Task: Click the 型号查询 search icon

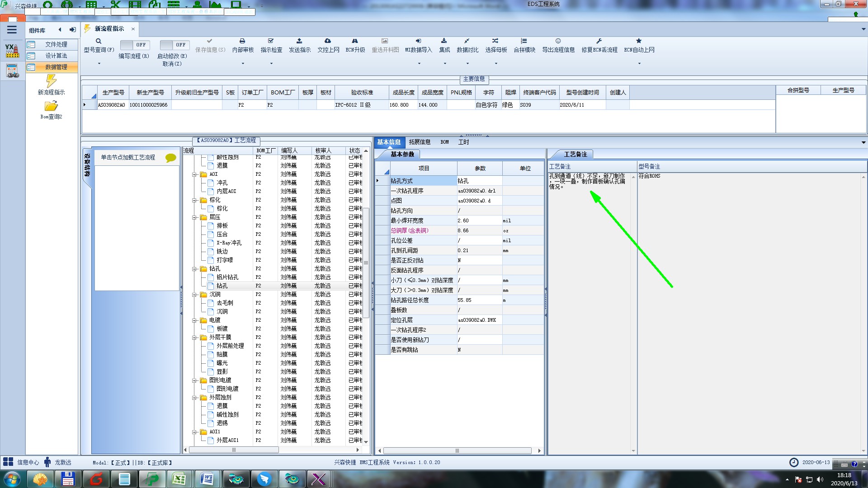Action: tap(99, 41)
